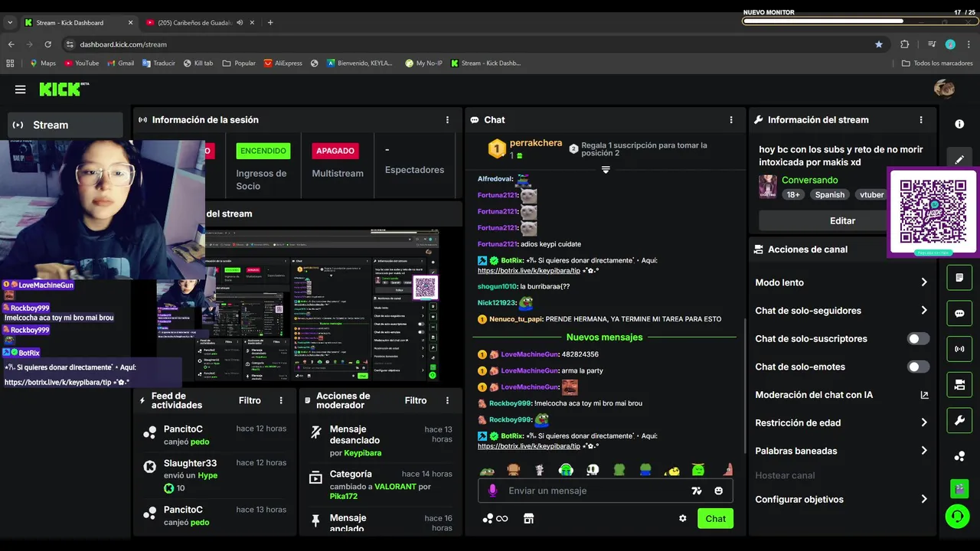Open YouTube bookmark
Screen dimensions: 980x551
pos(81,63)
